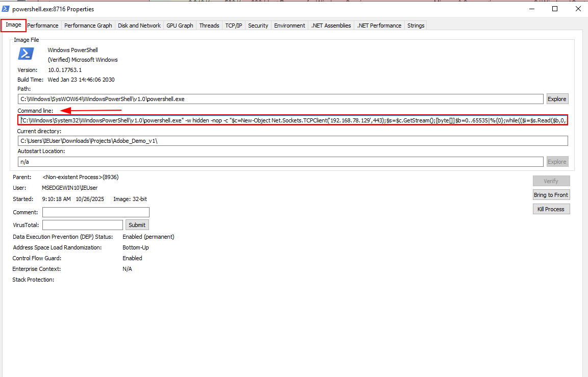Click the Image: 32-bit text

(130, 199)
